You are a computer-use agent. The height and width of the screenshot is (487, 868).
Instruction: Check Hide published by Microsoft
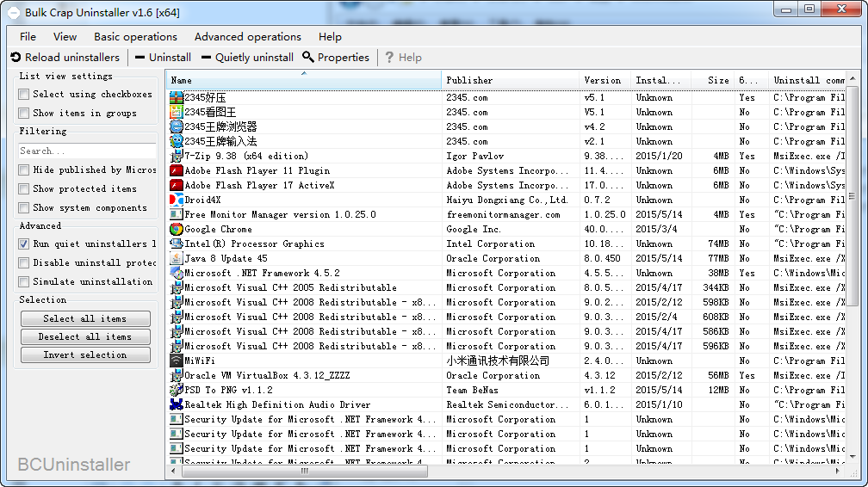pos(24,170)
